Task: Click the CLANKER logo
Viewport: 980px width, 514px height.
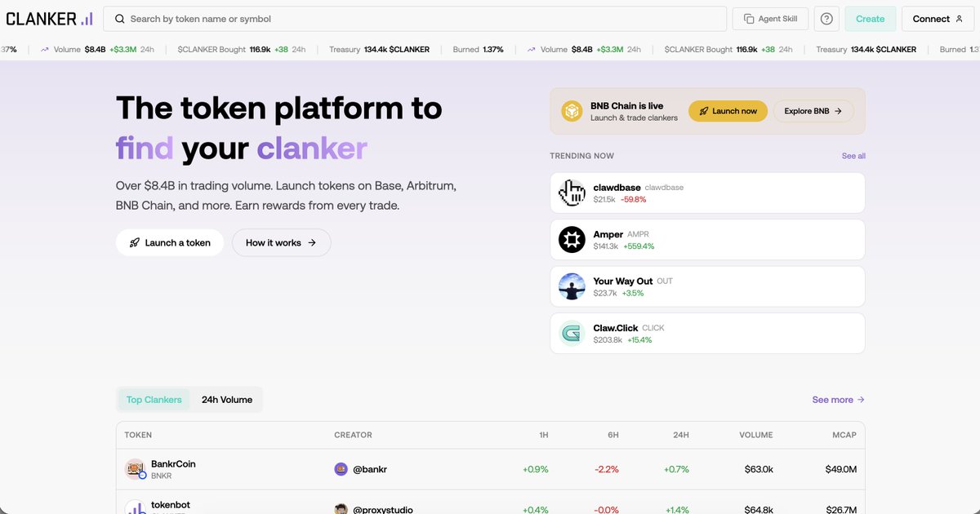Action: pyautogui.click(x=49, y=17)
